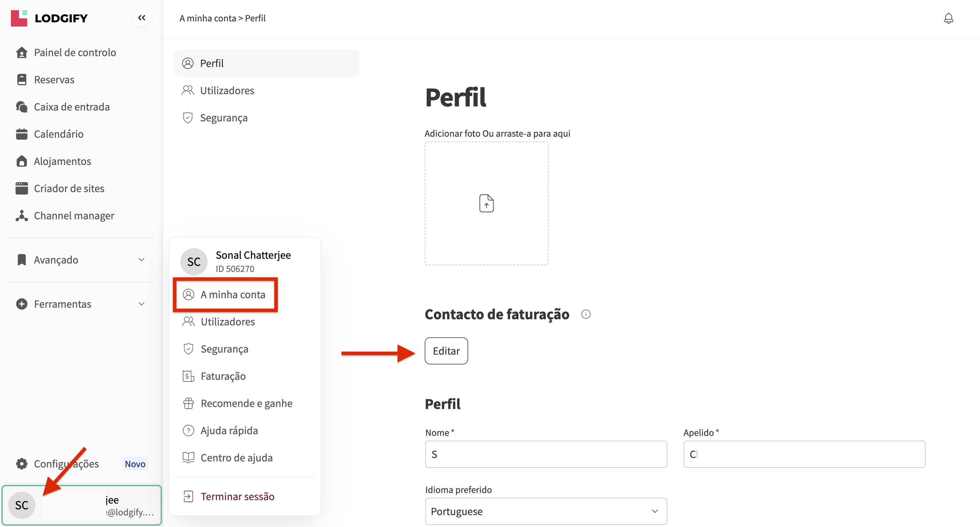
Task: Open Caixa de entrada inbox
Action: click(71, 107)
